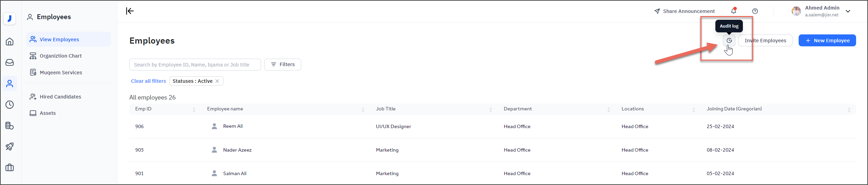This screenshot has height=185, width=868.
Task: Sort by the Job Title column
Action: [x=491, y=109]
